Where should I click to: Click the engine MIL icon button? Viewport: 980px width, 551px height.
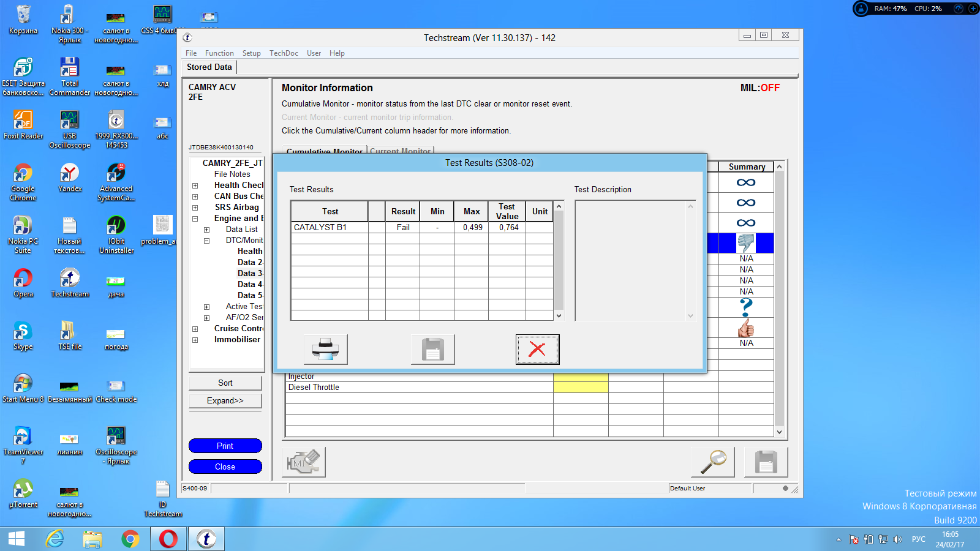[x=304, y=462]
